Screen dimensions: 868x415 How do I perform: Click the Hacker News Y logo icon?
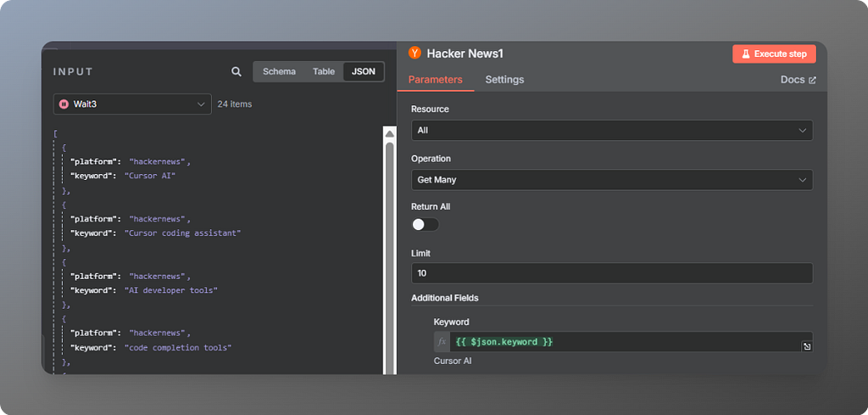415,53
